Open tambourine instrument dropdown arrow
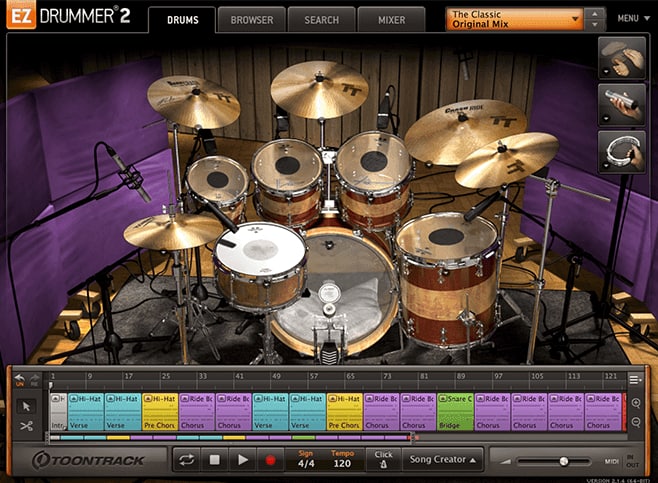 [x=606, y=166]
